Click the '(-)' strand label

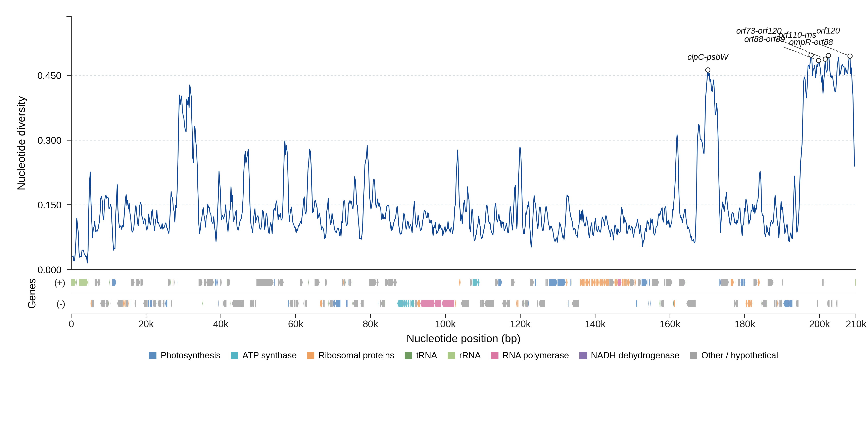pyautogui.click(x=61, y=304)
